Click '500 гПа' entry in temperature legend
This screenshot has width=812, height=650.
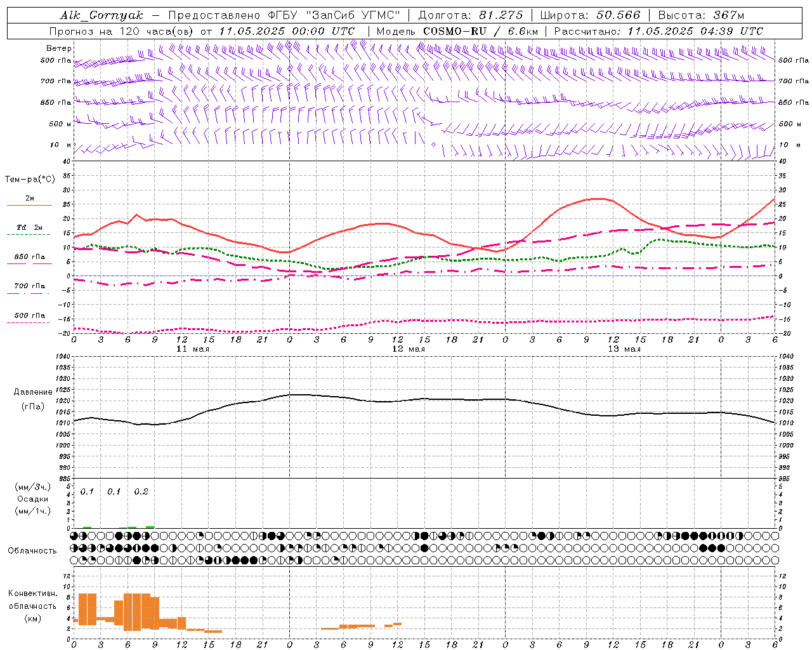pyautogui.click(x=29, y=315)
